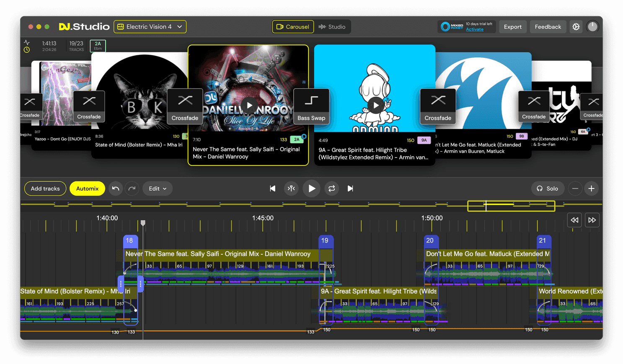
Task: Toggle the yellow clock time display
Action: tap(26, 49)
